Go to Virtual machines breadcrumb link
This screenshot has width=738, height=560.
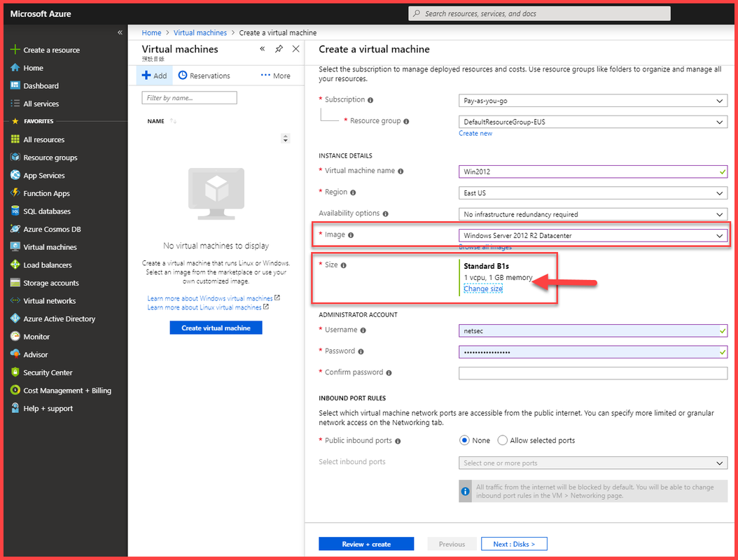pyautogui.click(x=200, y=32)
